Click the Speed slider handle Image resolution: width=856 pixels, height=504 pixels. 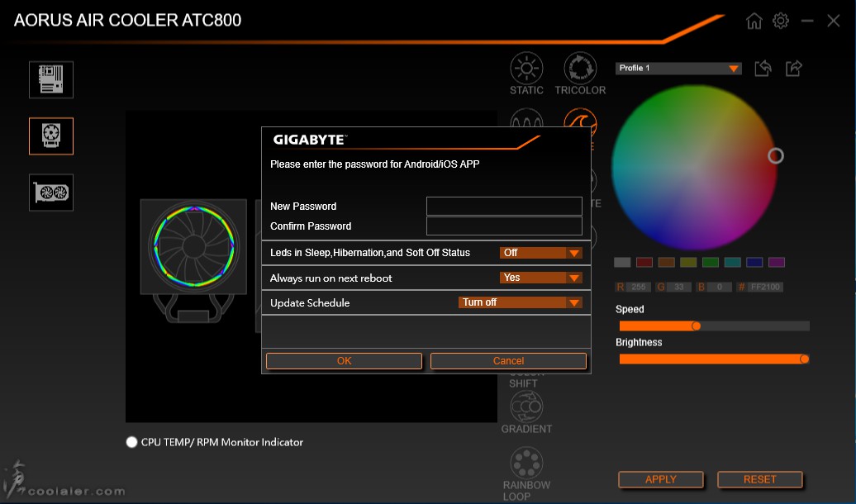696,326
